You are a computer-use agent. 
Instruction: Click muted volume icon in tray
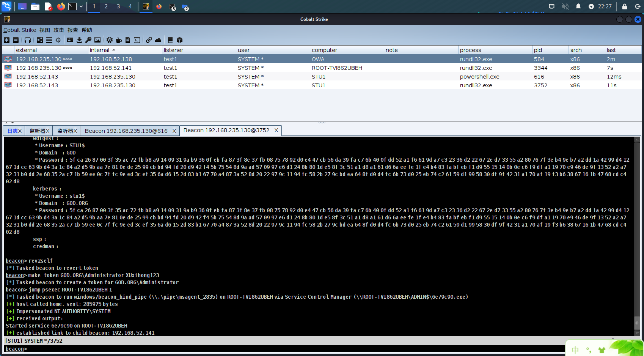565,6
